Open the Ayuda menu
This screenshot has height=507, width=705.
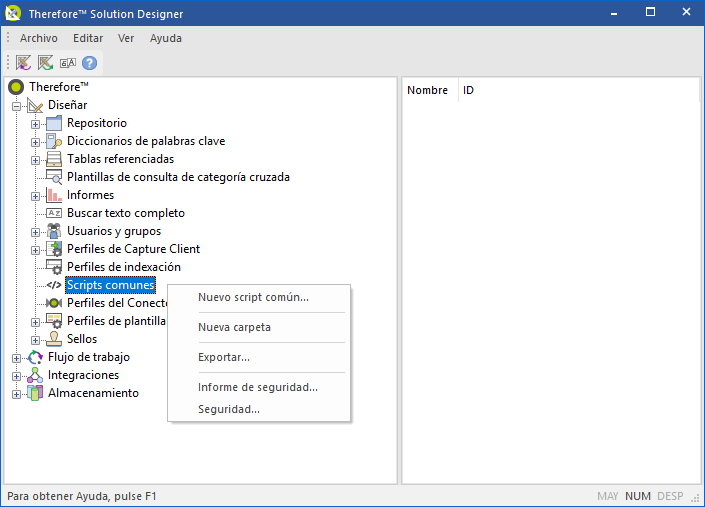coord(165,38)
